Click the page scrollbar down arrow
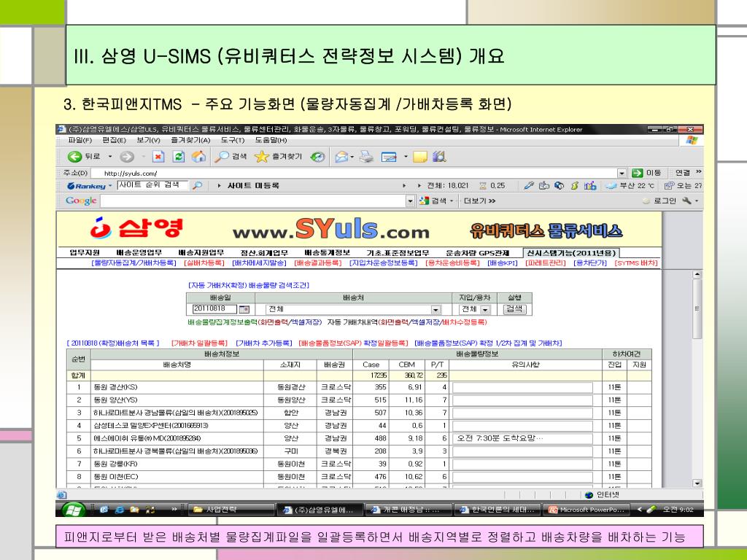 697,483
